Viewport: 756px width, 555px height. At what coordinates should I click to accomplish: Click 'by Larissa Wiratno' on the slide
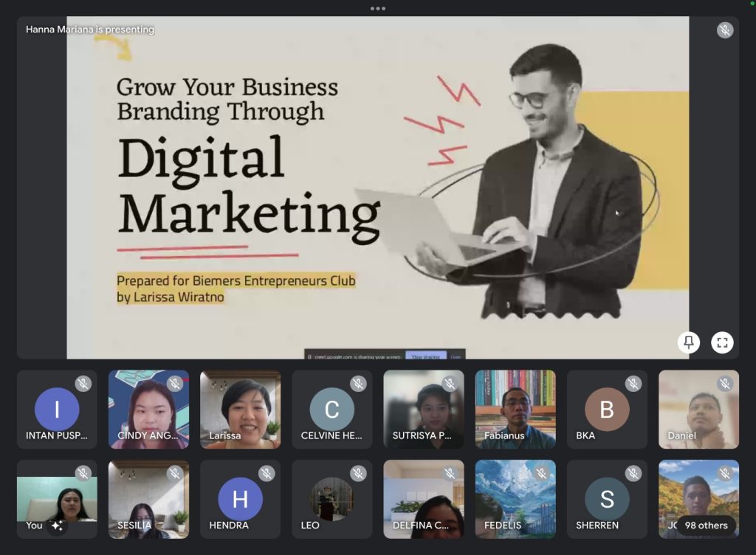(x=171, y=297)
